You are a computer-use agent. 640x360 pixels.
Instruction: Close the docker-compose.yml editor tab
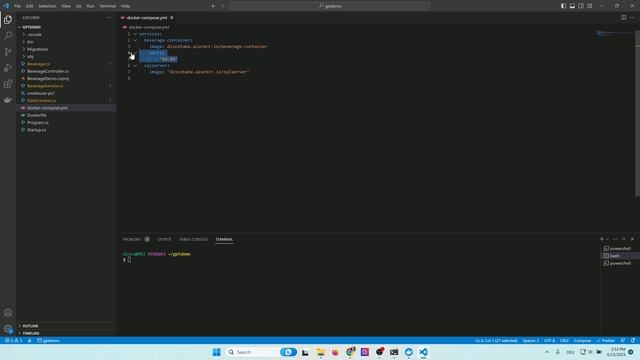[172, 18]
